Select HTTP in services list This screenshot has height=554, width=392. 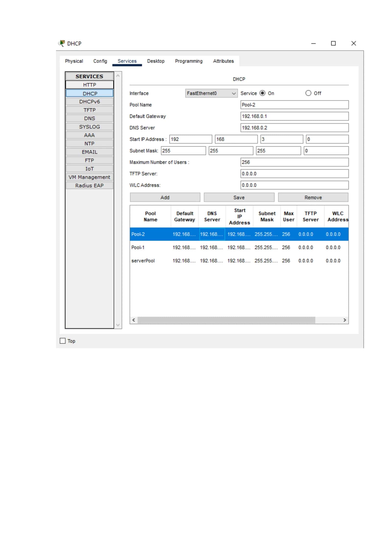tap(89, 85)
